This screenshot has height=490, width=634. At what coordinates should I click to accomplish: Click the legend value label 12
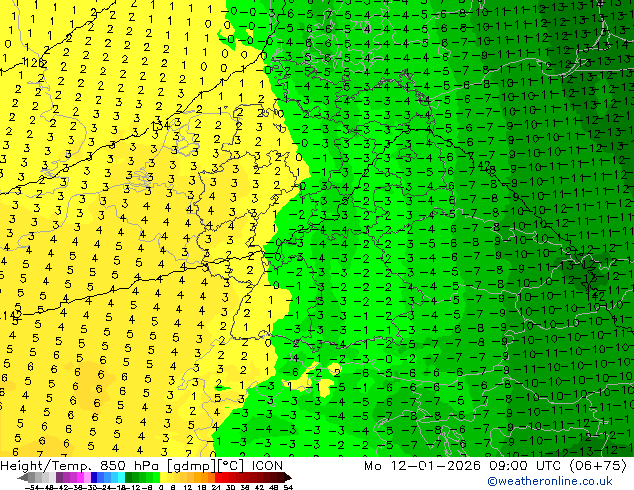click(x=188, y=488)
